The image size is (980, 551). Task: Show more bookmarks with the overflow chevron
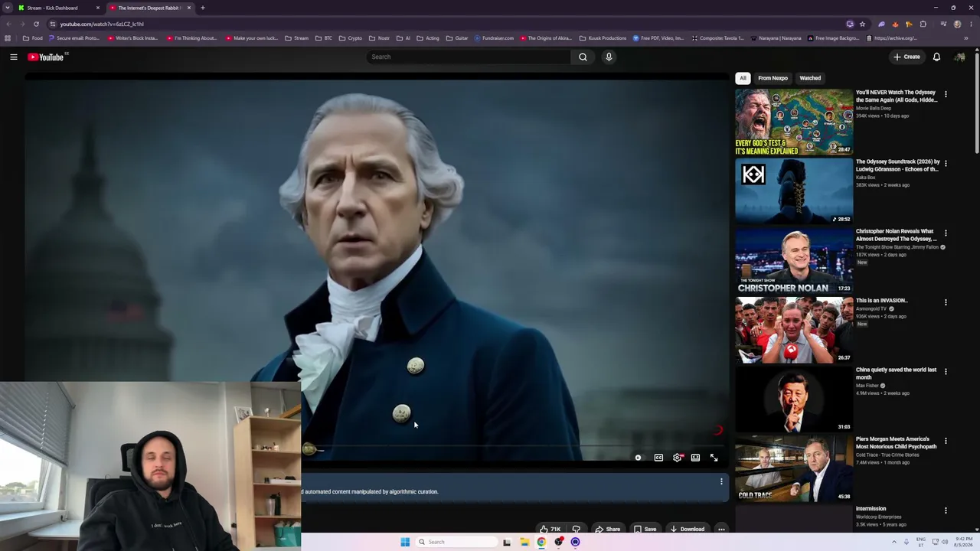966,38
